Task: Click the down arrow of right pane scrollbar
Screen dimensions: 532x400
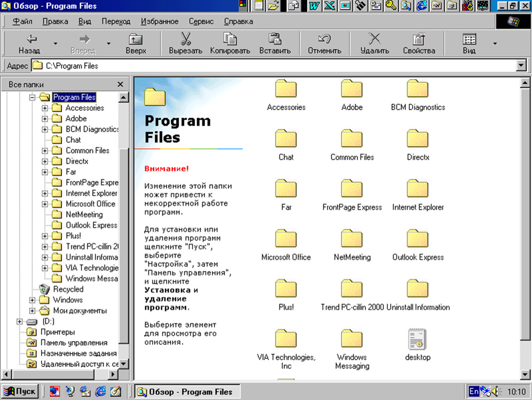Action: pos(525,375)
